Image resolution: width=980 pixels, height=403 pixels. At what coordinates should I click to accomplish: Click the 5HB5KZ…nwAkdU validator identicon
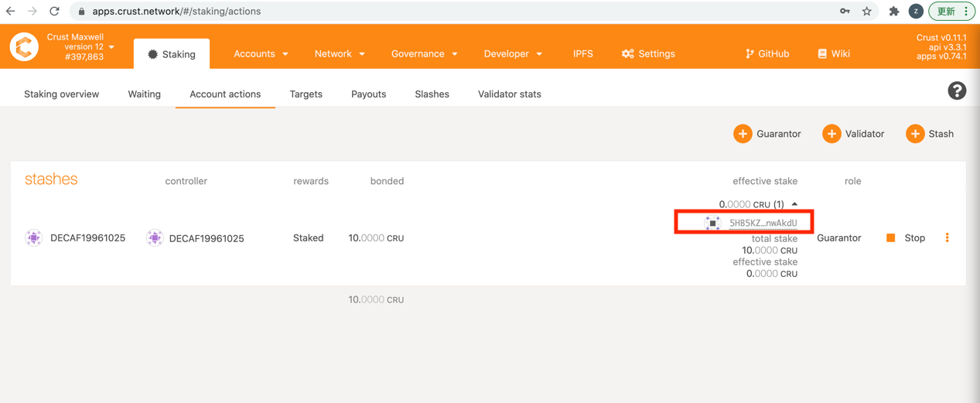pyautogui.click(x=712, y=223)
